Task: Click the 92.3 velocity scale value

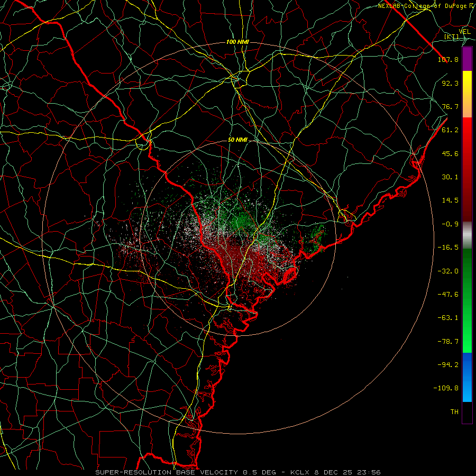Action: pyautogui.click(x=450, y=83)
